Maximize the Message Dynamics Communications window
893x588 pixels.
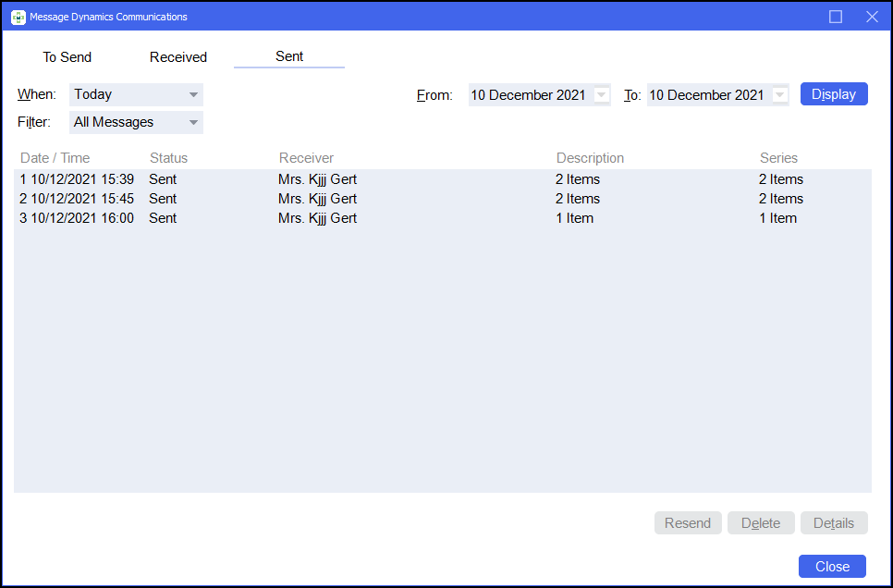coord(835,17)
